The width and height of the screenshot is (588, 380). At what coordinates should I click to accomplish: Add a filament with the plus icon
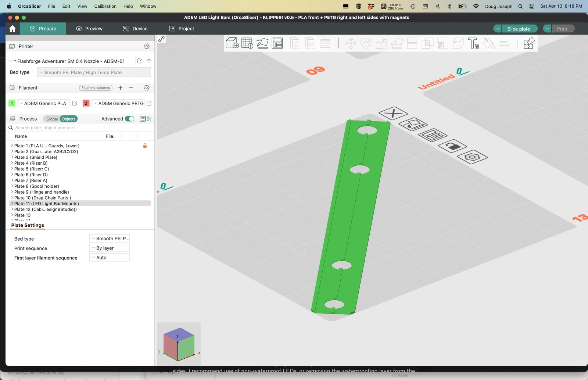click(x=121, y=88)
